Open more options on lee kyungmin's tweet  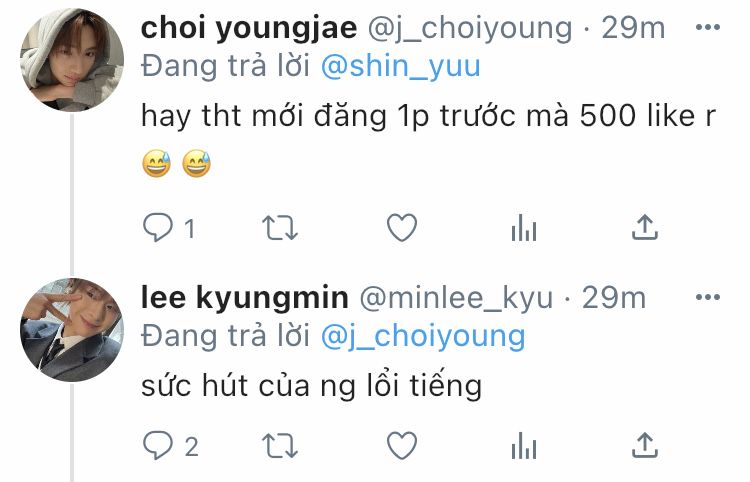click(x=708, y=297)
